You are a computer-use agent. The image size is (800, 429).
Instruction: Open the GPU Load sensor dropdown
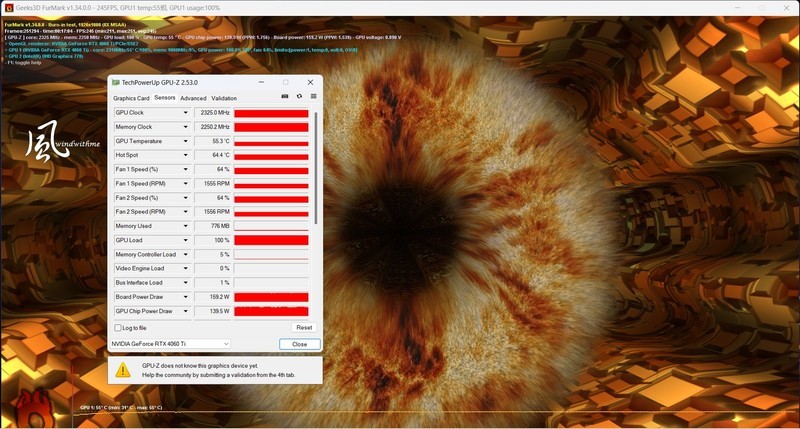(x=185, y=240)
